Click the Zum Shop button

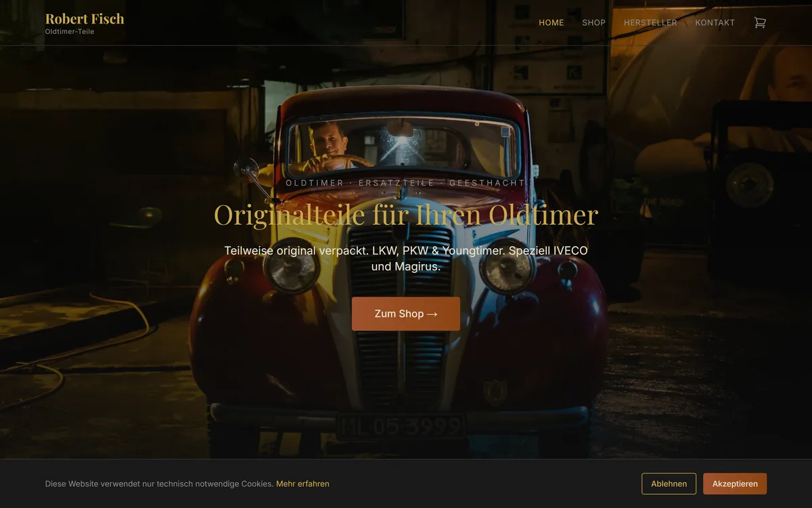[406, 314]
